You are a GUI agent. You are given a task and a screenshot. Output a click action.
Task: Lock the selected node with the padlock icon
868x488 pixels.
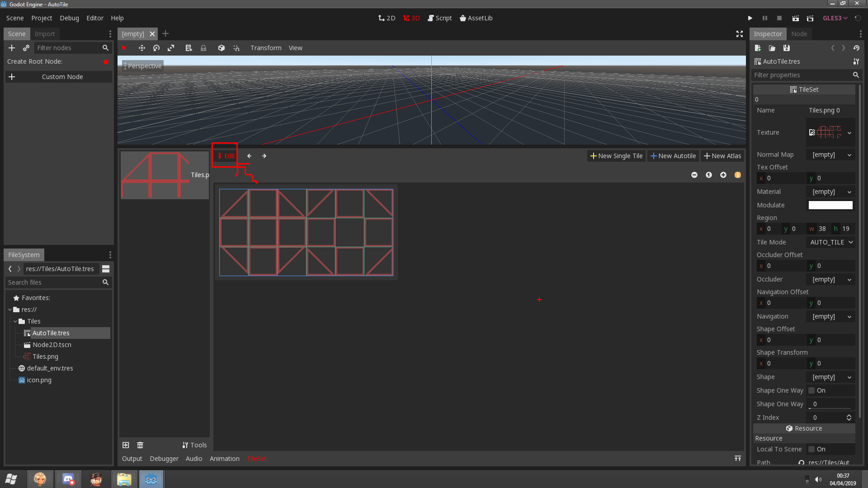pyautogui.click(x=203, y=48)
